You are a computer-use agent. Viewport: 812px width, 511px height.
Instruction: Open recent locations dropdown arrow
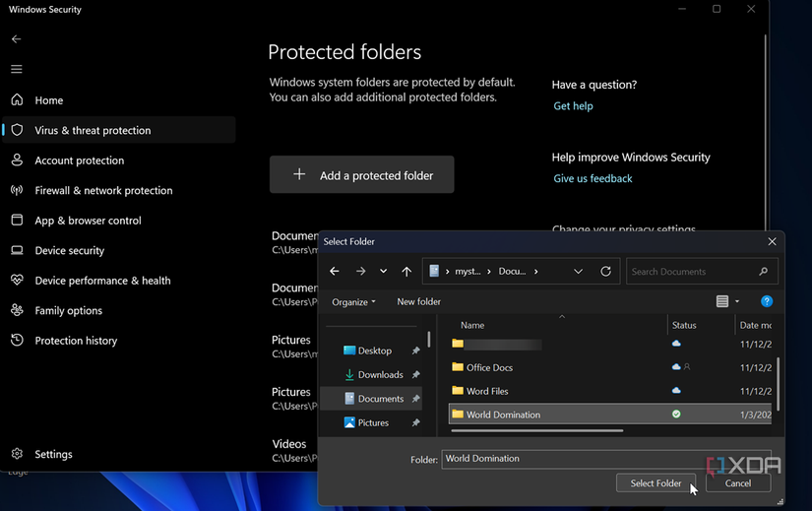(x=383, y=271)
